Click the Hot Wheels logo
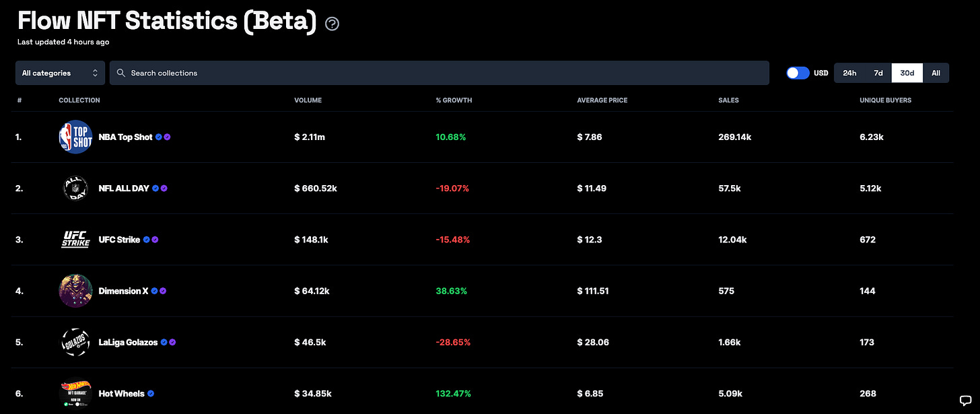The image size is (980, 414). (x=75, y=394)
